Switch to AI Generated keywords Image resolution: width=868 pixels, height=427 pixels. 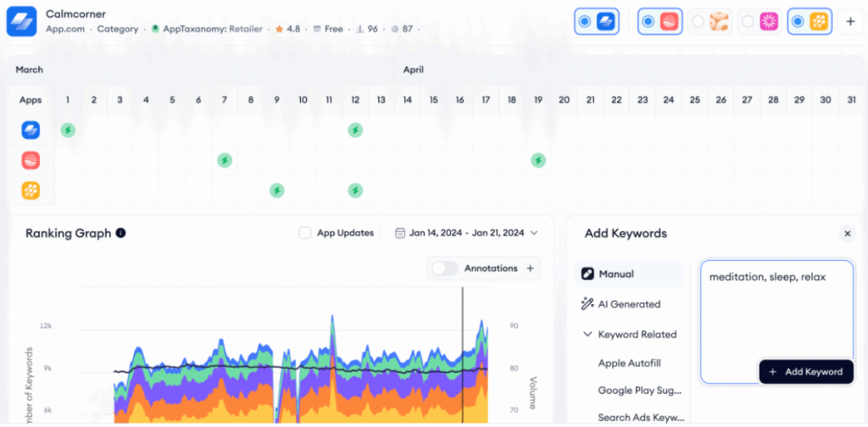[x=629, y=304]
